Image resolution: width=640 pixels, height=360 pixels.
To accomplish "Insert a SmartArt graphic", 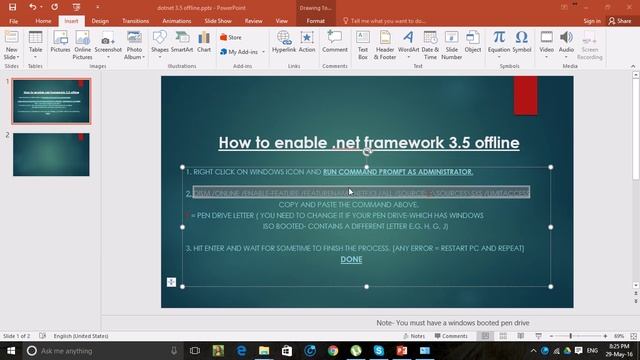I will pyautogui.click(x=182, y=42).
